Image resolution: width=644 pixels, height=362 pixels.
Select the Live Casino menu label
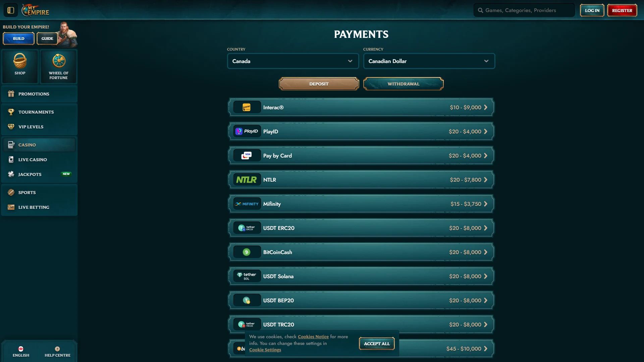pyautogui.click(x=33, y=160)
